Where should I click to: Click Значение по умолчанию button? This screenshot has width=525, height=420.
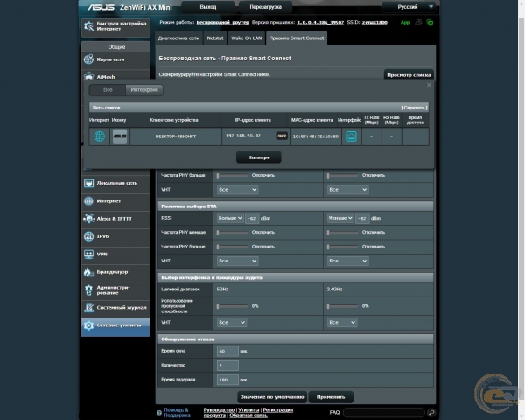click(x=272, y=397)
